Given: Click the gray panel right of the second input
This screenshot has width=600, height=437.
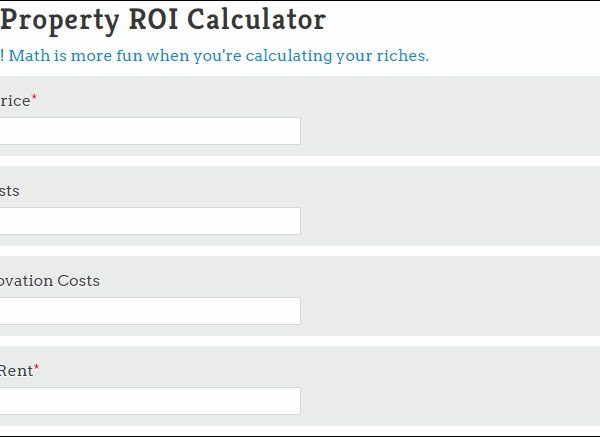Looking at the screenshot, I should click(x=450, y=221).
